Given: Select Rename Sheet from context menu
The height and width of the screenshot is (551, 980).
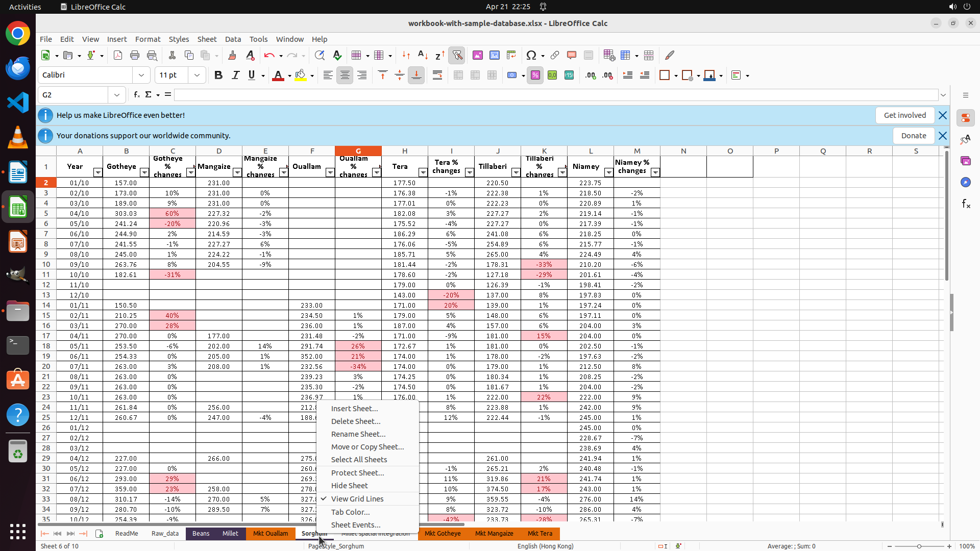Looking at the screenshot, I should coord(358,434).
